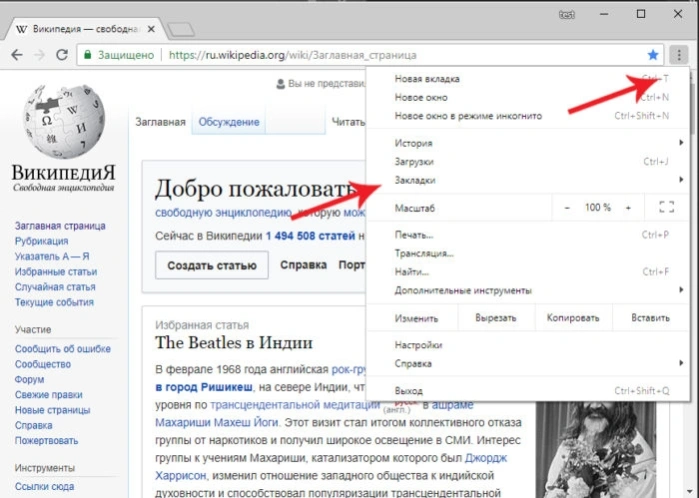Open Свежие правки sidebar link
Image resolution: width=699 pixels, height=498 pixels.
pos(49,395)
